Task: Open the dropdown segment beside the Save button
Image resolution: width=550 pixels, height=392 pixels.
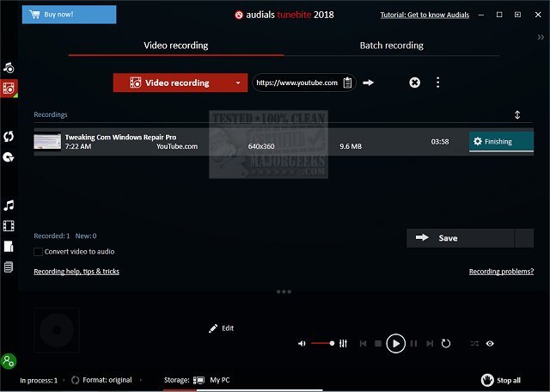Action: (x=524, y=238)
